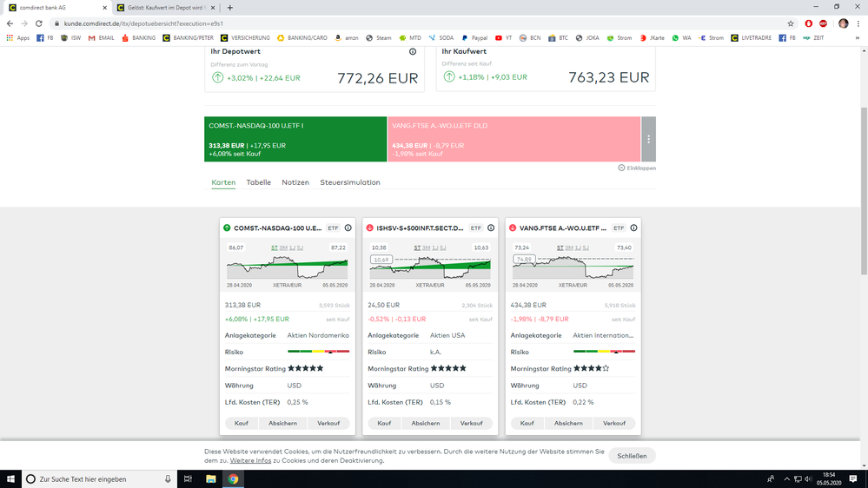868x488 pixels.
Task: Close cookie notice with Schließen button
Action: click(632, 456)
